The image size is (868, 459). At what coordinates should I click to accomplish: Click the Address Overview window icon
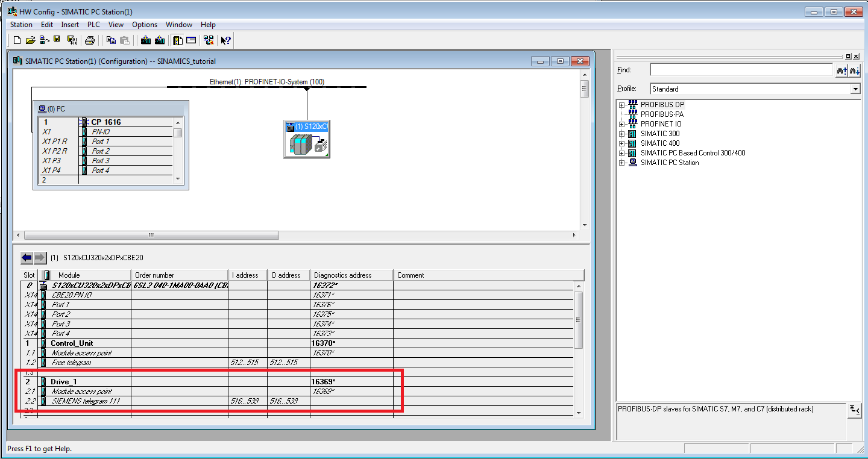coord(191,40)
